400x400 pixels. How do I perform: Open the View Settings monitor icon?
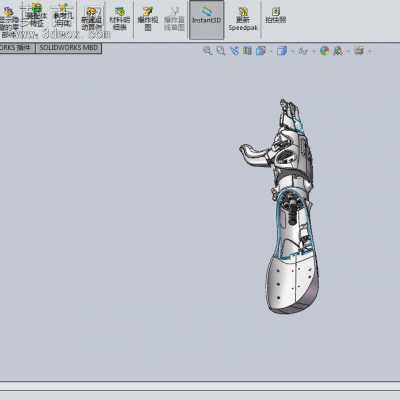(359, 51)
